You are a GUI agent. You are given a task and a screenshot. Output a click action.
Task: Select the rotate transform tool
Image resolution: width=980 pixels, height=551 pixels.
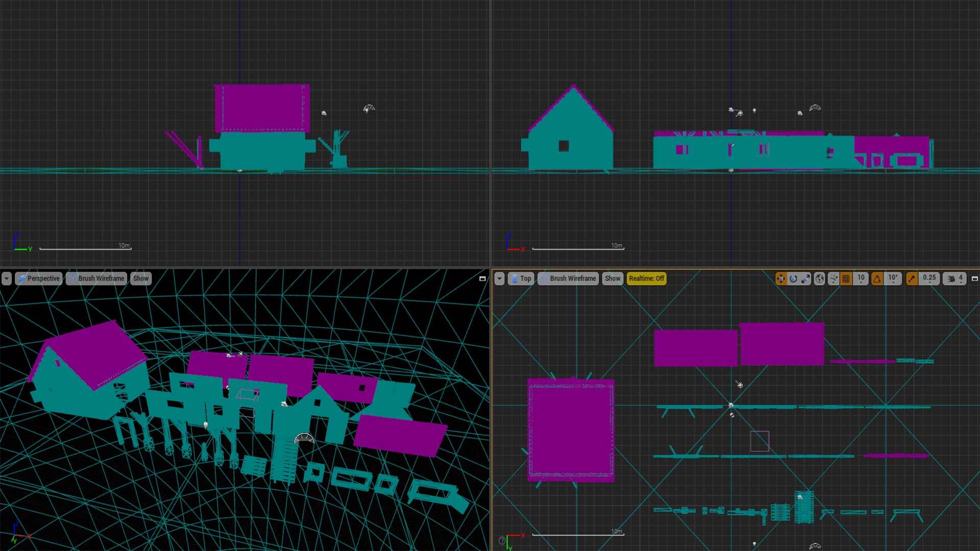tap(793, 279)
